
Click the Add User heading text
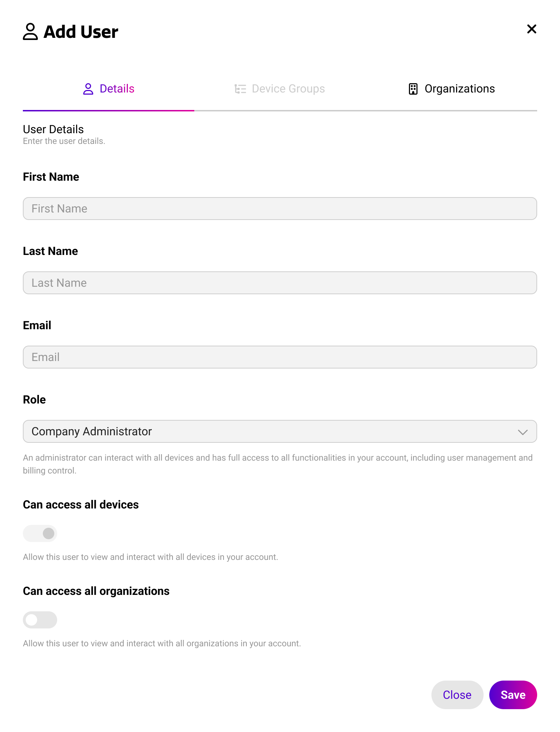click(81, 32)
